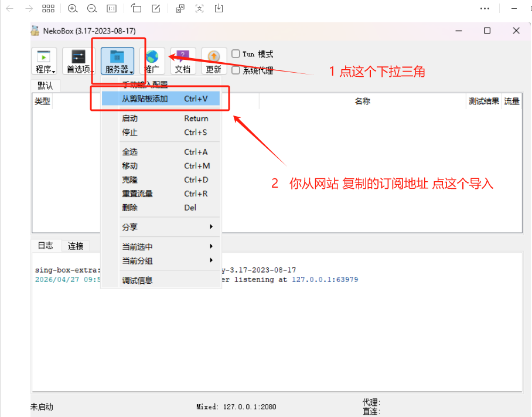
Task: Switch to the 连接 tab
Action: pyautogui.click(x=76, y=246)
